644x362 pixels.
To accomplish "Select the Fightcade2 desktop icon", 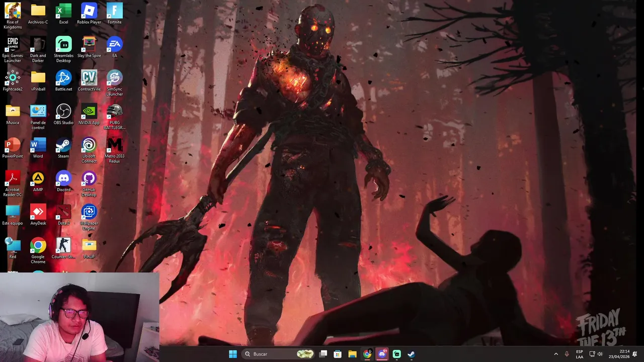I will pos(13,80).
